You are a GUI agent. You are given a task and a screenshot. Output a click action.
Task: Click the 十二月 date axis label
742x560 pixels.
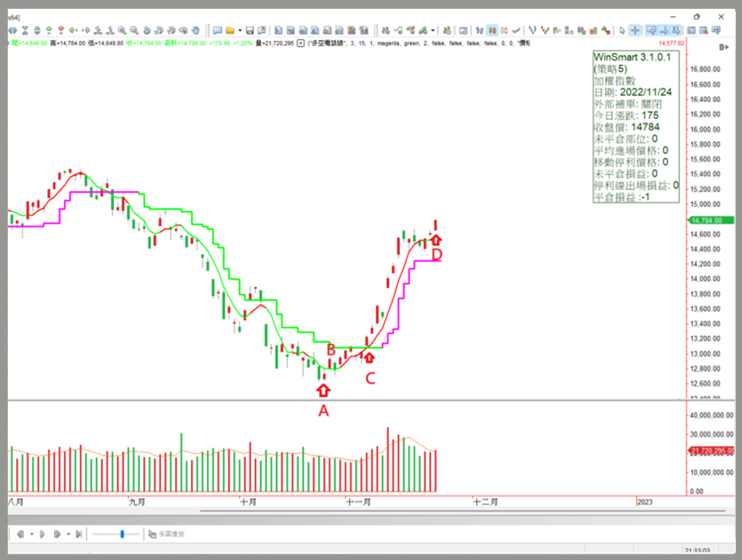tap(486, 502)
